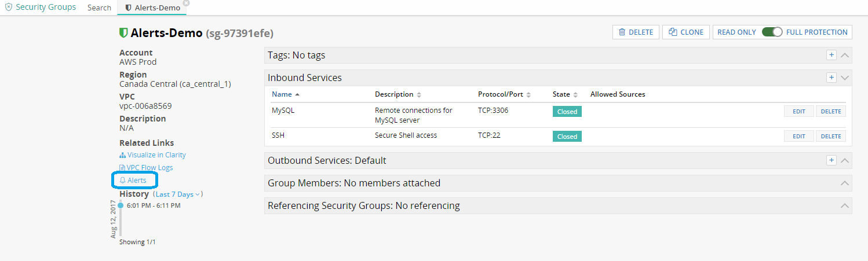Screen dimensions: 868x261
Task: Toggle the Read Only / Full Protection switch
Action: 772,32
